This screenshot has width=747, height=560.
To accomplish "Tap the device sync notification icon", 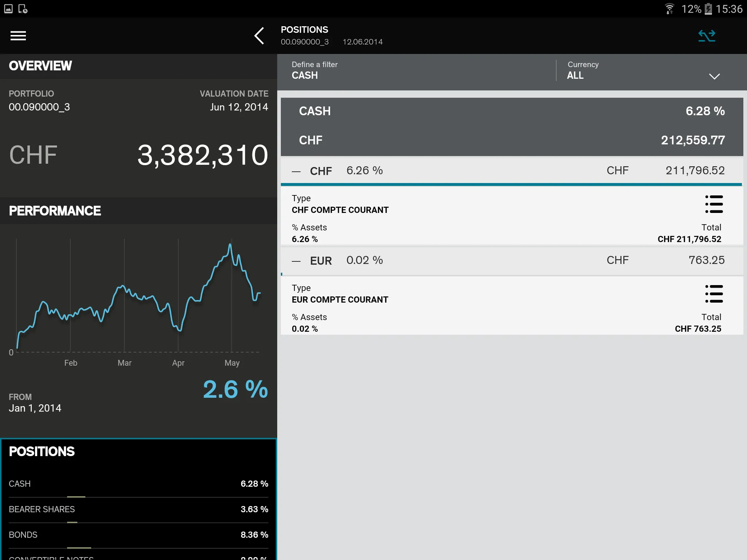I will 23,8.
